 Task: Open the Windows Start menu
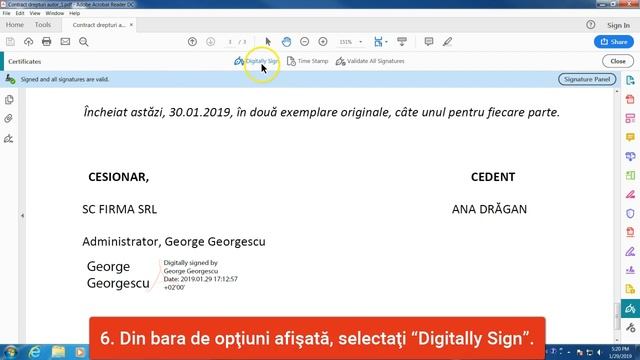[10, 352]
